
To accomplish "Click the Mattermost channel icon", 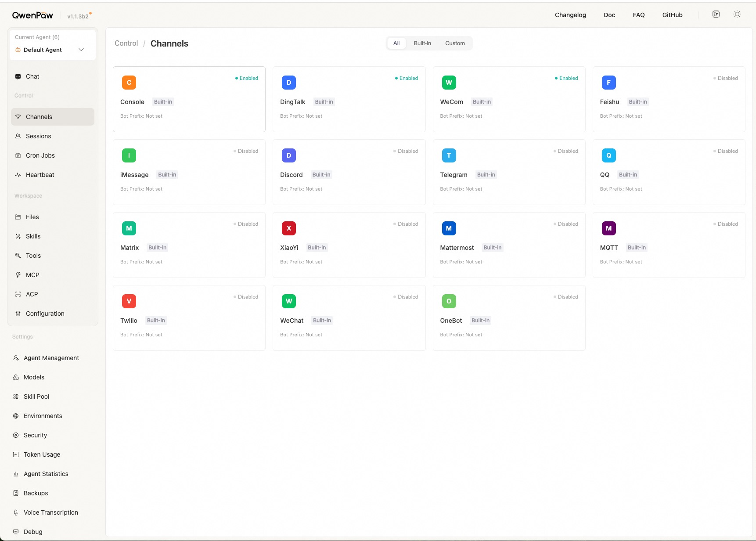I will tap(449, 228).
